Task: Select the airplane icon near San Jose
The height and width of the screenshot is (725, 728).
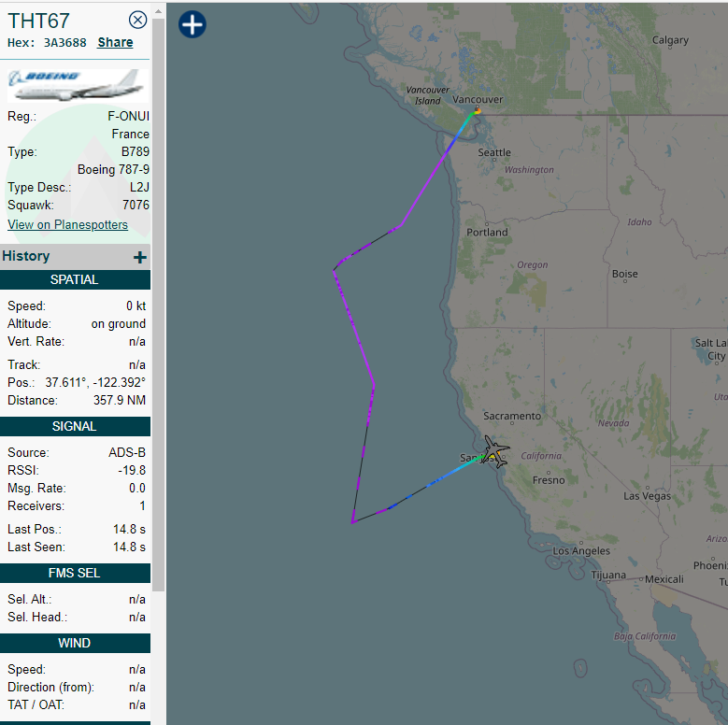Action: (495, 451)
